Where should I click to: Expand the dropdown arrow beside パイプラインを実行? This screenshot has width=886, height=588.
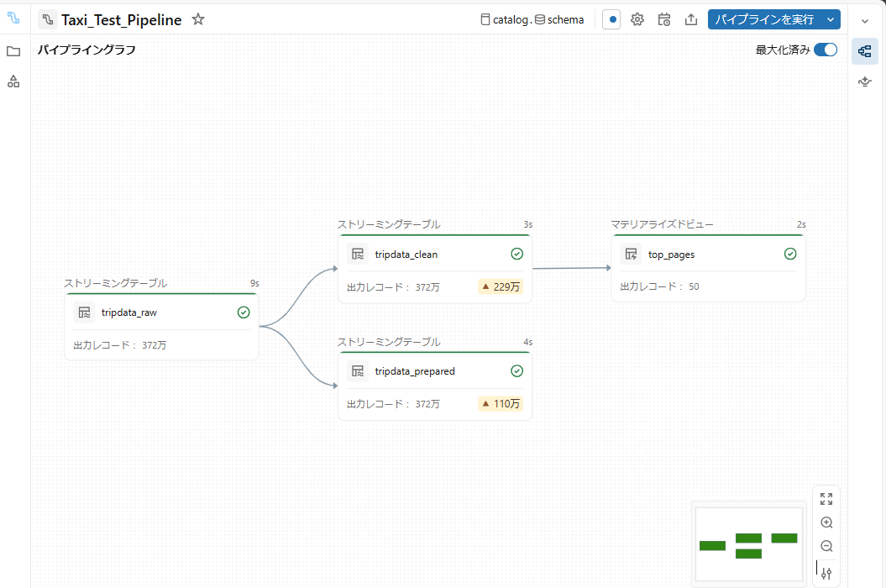pos(831,19)
